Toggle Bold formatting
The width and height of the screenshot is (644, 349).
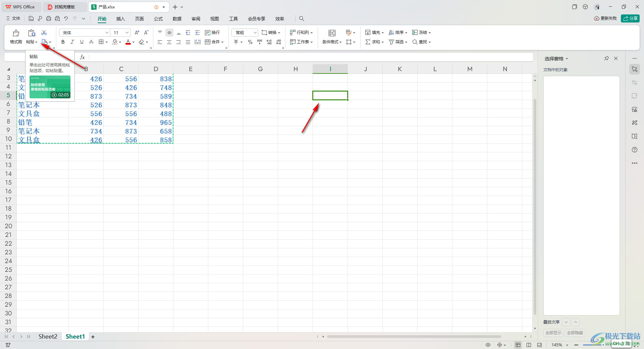coord(63,42)
